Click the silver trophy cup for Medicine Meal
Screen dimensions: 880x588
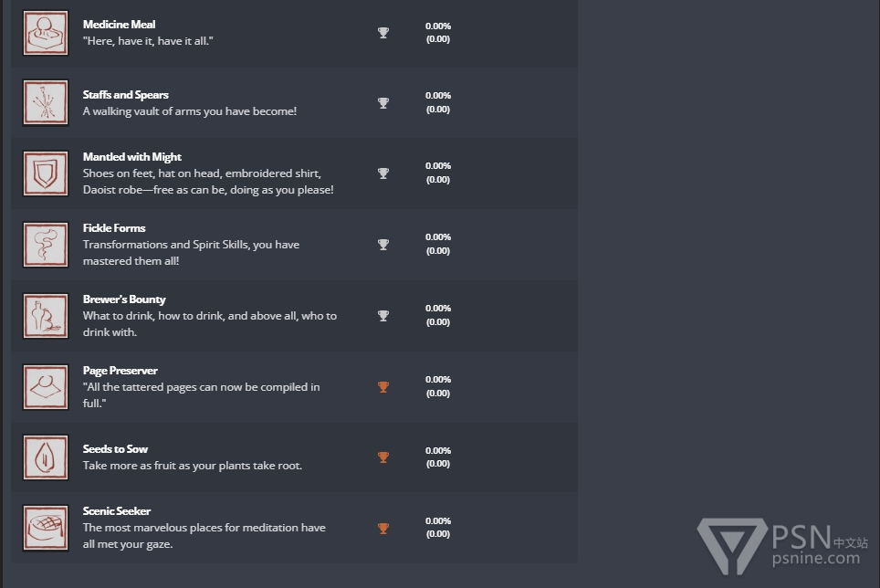pyautogui.click(x=383, y=33)
